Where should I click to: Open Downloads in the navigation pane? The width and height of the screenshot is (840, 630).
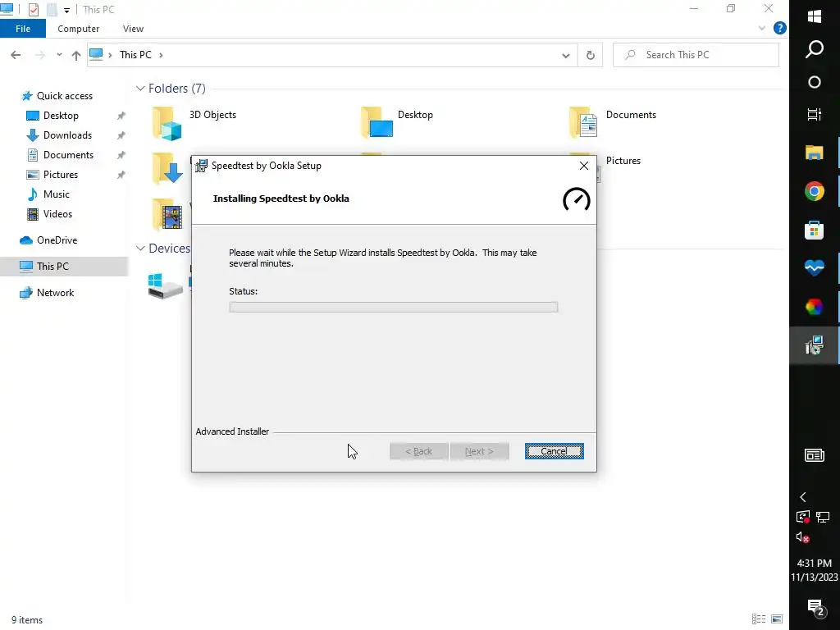[67, 135]
